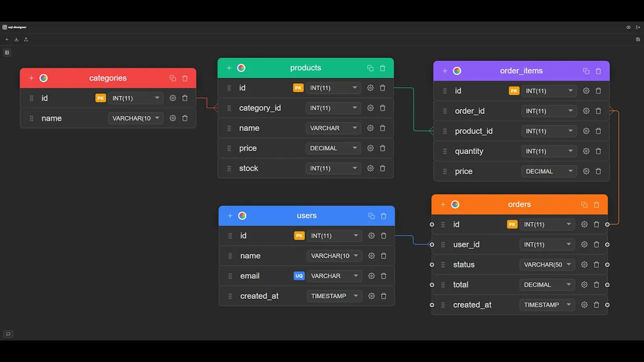Duplicate the order_items table
The width and height of the screenshot is (644, 362).
(x=586, y=71)
